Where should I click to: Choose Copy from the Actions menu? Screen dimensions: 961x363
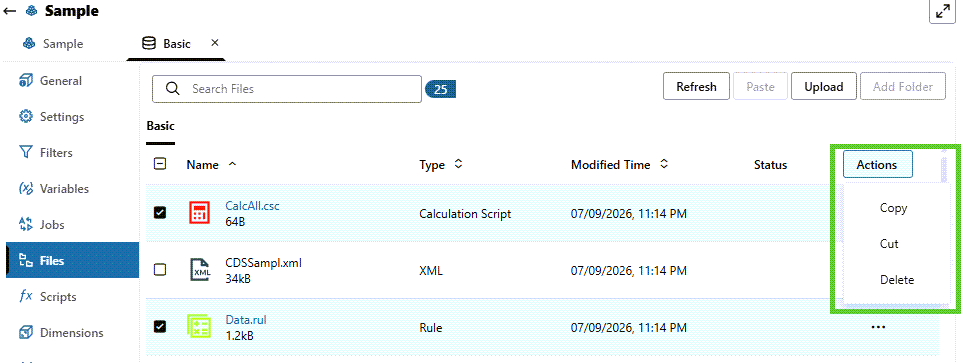pos(893,208)
